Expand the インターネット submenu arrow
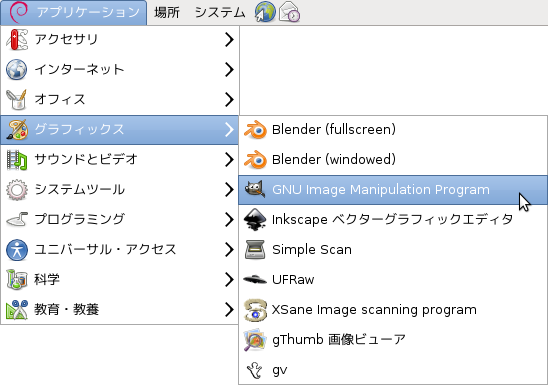This screenshot has height=385, width=548. pos(229,70)
